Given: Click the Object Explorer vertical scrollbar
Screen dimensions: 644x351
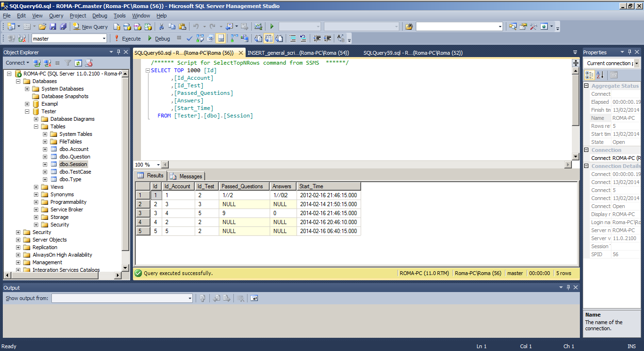Looking at the screenshot, I should 125,171.
